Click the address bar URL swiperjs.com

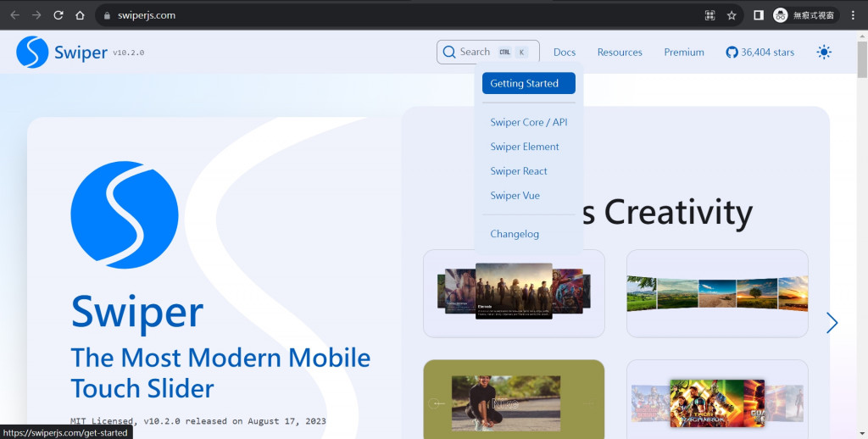pos(146,15)
